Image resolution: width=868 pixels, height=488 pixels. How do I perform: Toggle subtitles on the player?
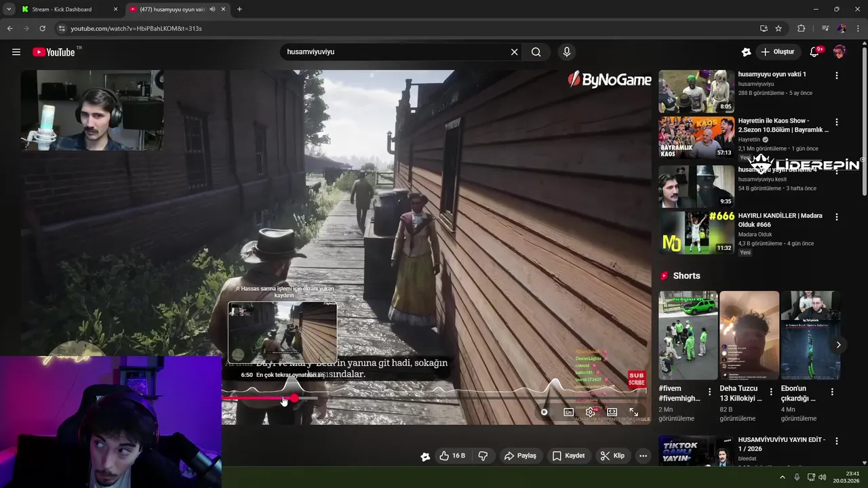pos(569,412)
